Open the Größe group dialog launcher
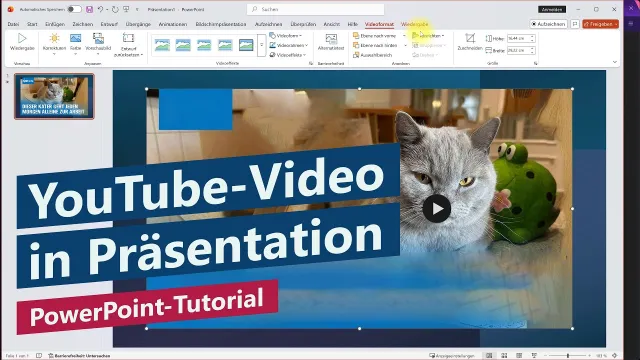 click(536, 64)
